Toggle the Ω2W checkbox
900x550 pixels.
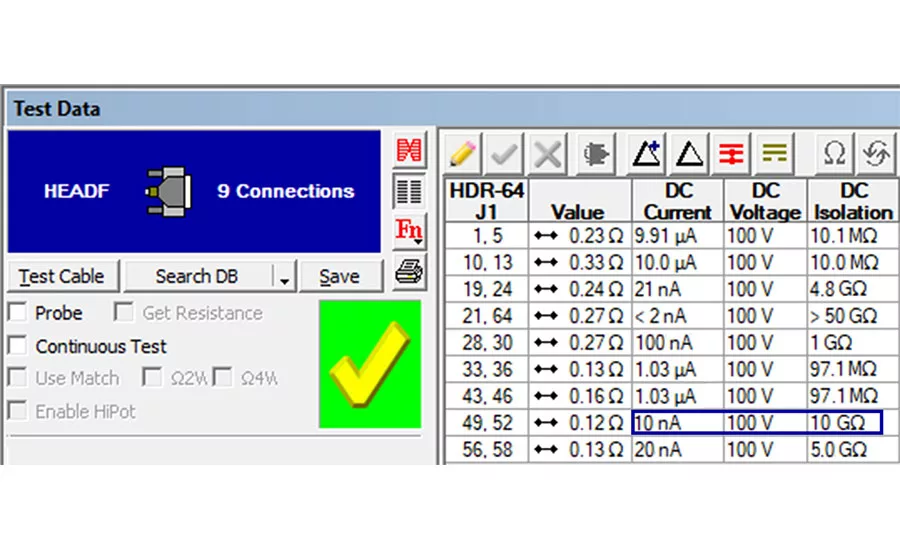click(152, 378)
